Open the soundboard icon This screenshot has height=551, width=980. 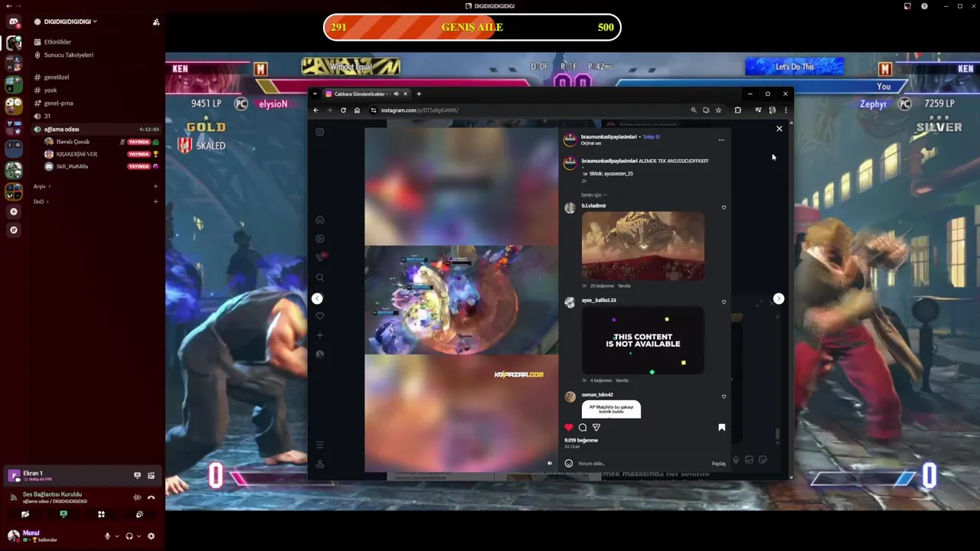tap(139, 514)
